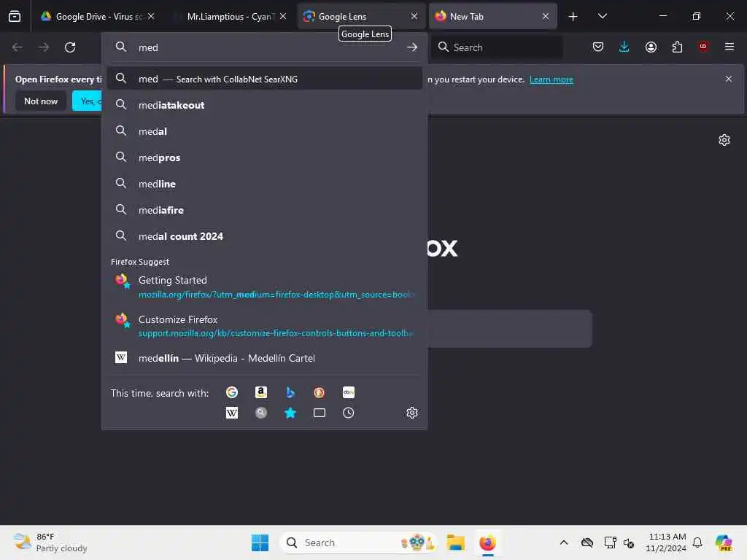Open search settings gear in dropdown
The width and height of the screenshot is (747, 560).
point(412,413)
